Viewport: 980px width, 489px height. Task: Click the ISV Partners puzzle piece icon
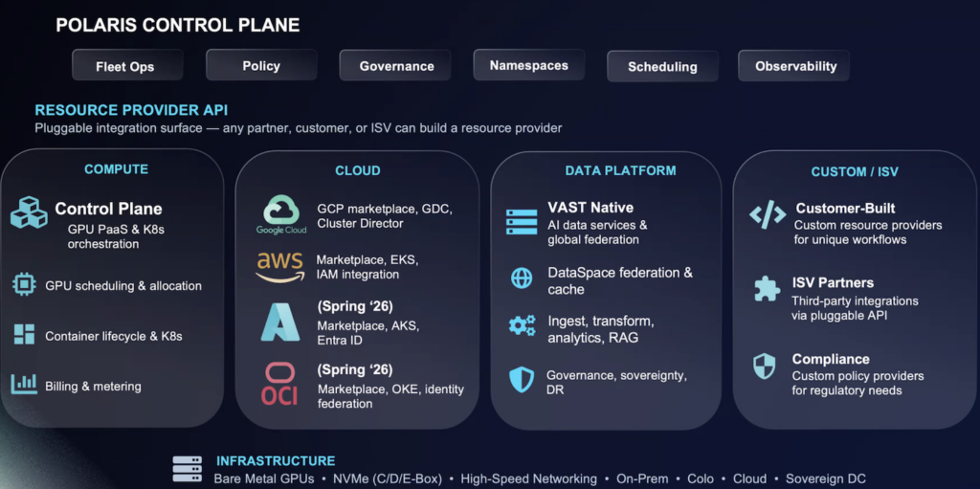767,288
